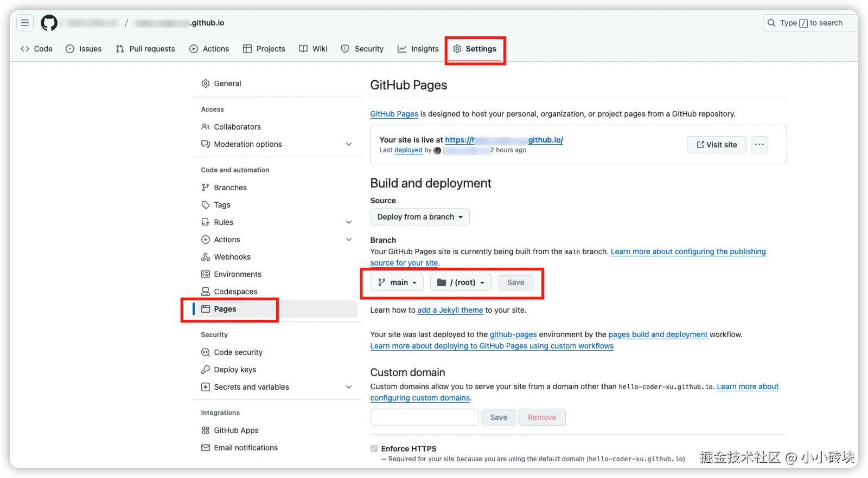Click Save for the custom domain
Image resolution: width=868 pixels, height=478 pixels.
point(499,417)
